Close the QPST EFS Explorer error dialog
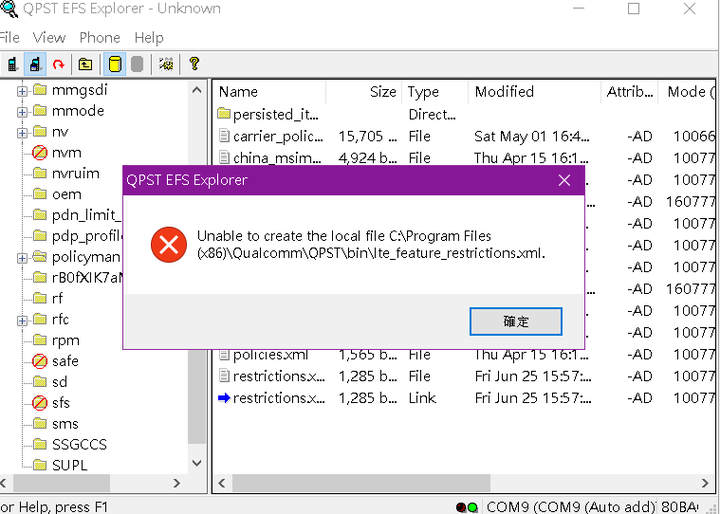The image size is (720, 514). 564,180
